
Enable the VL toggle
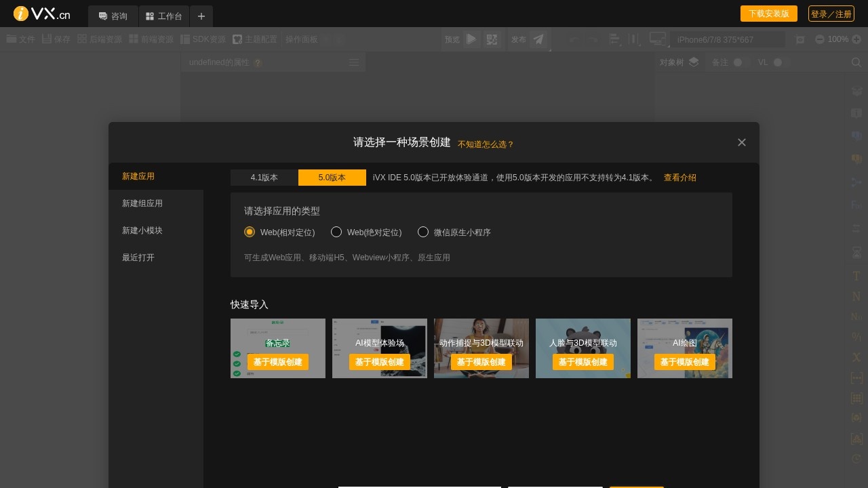click(x=778, y=62)
